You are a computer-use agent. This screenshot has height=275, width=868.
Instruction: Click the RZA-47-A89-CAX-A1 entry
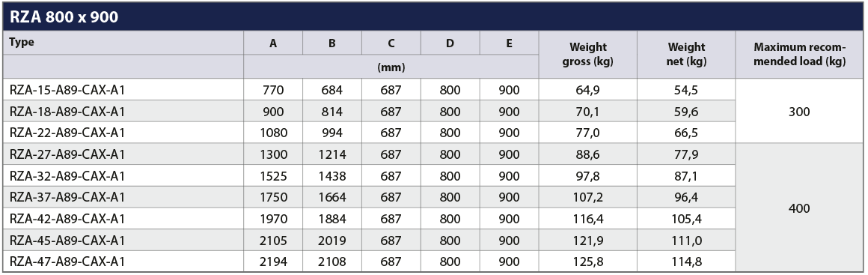coord(67,262)
